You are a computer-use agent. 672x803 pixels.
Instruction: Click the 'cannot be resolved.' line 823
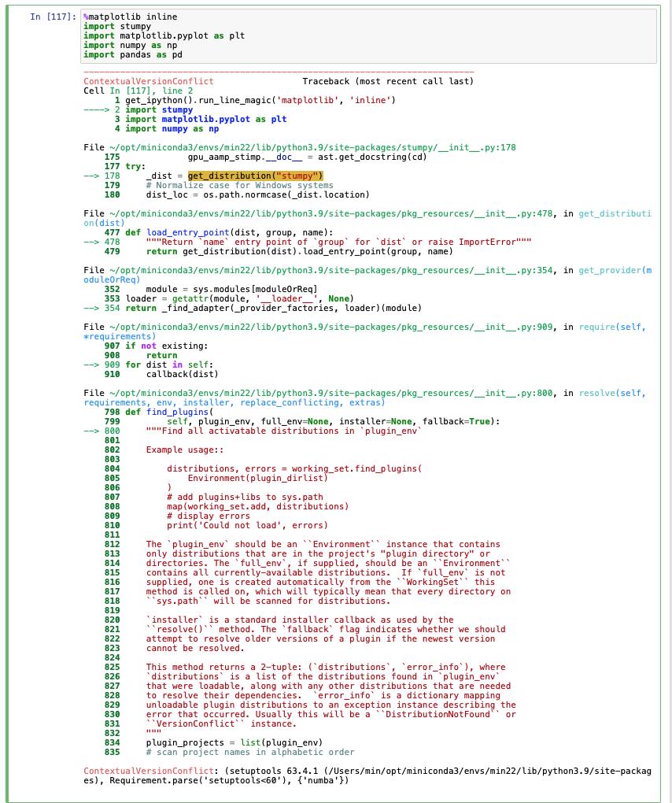tap(195, 649)
